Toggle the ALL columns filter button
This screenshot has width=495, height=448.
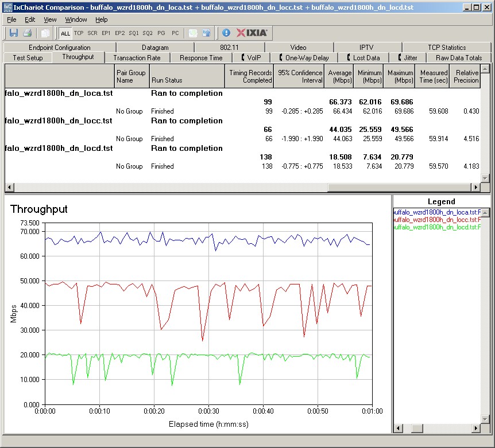(x=65, y=33)
